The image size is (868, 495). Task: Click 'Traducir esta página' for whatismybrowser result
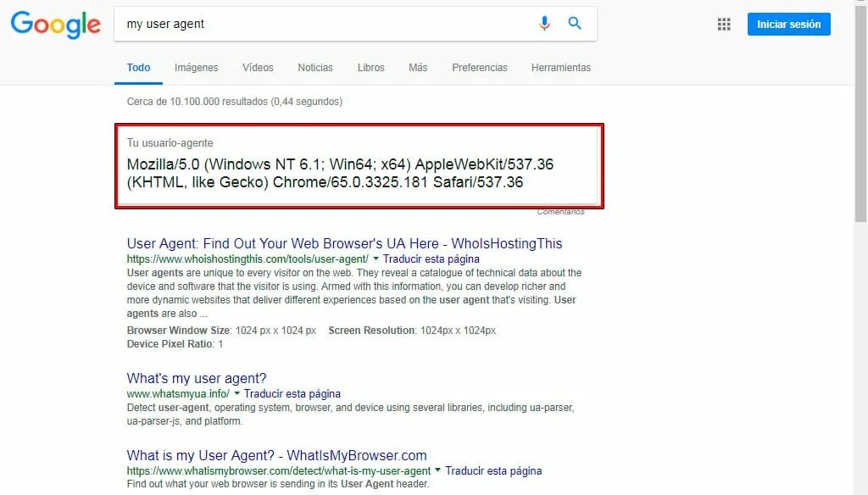(x=494, y=471)
